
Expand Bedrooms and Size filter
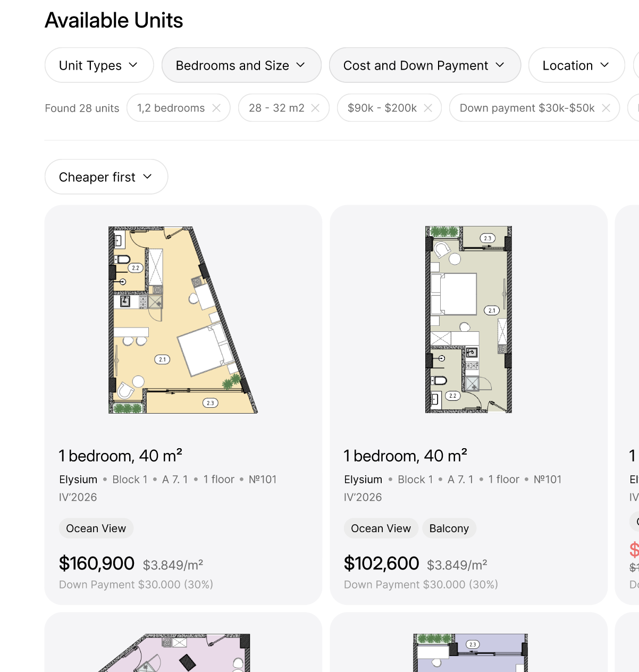coord(241,65)
